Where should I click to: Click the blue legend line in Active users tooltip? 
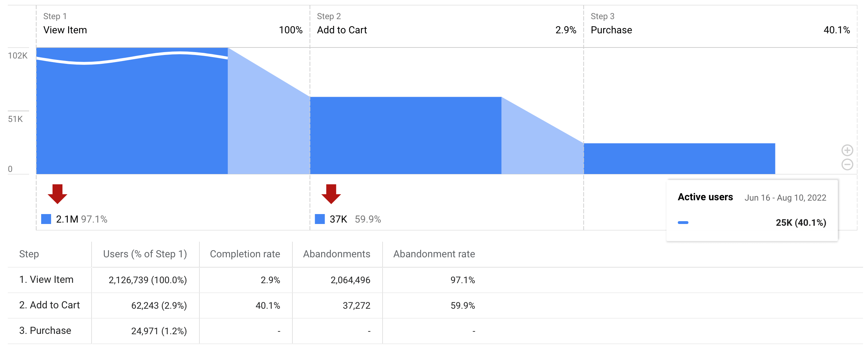683,223
